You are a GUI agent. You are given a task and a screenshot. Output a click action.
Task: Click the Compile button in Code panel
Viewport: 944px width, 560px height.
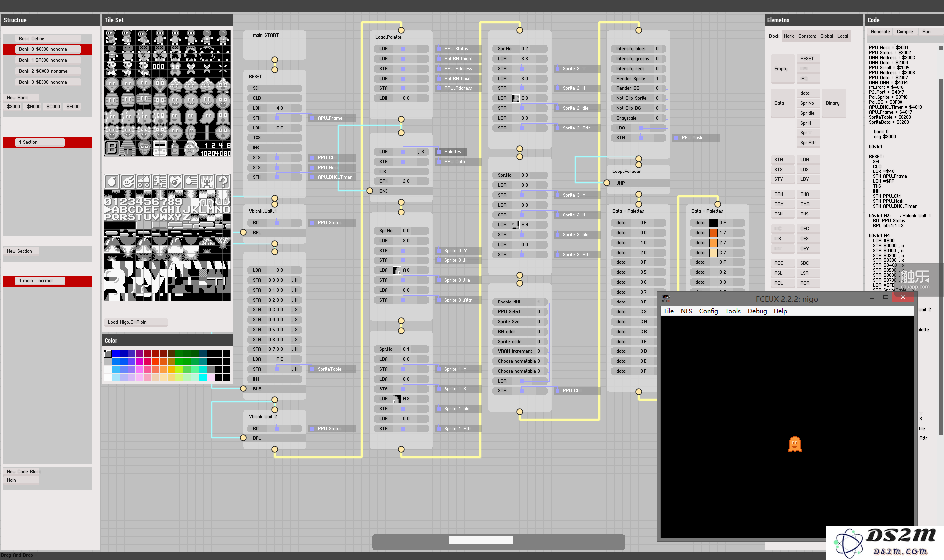pos(905,32)
